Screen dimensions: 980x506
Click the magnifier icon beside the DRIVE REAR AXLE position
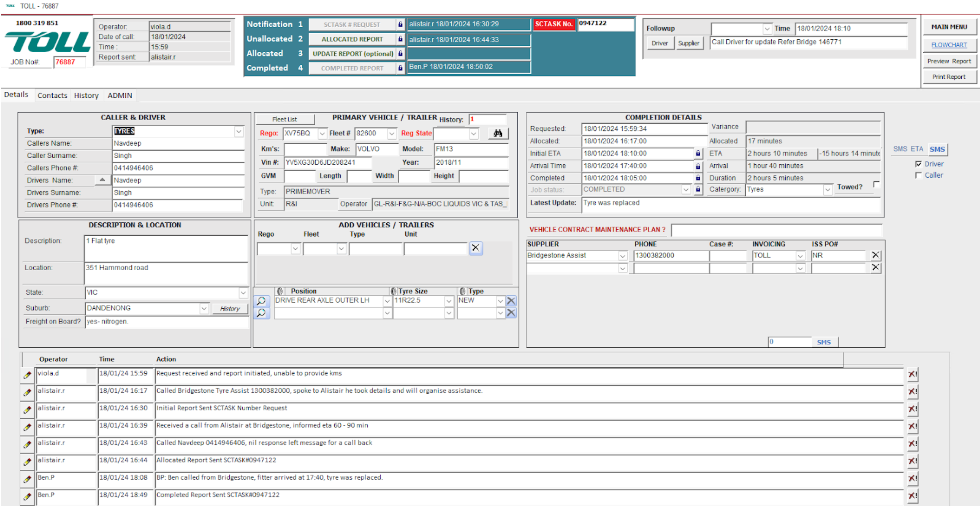click(261, 301)
